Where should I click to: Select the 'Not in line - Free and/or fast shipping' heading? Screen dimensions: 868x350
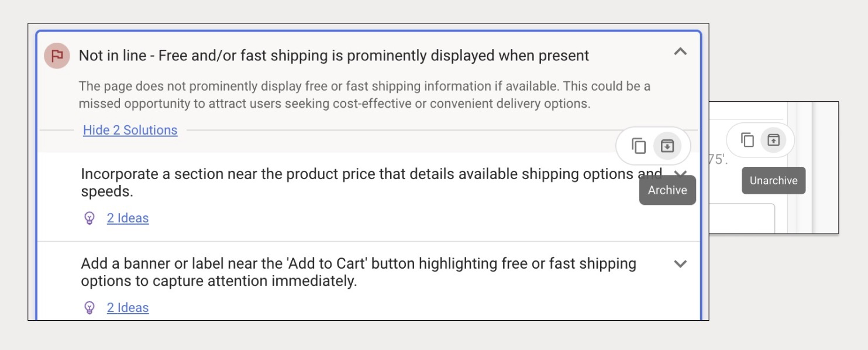(x=334, y=56)
